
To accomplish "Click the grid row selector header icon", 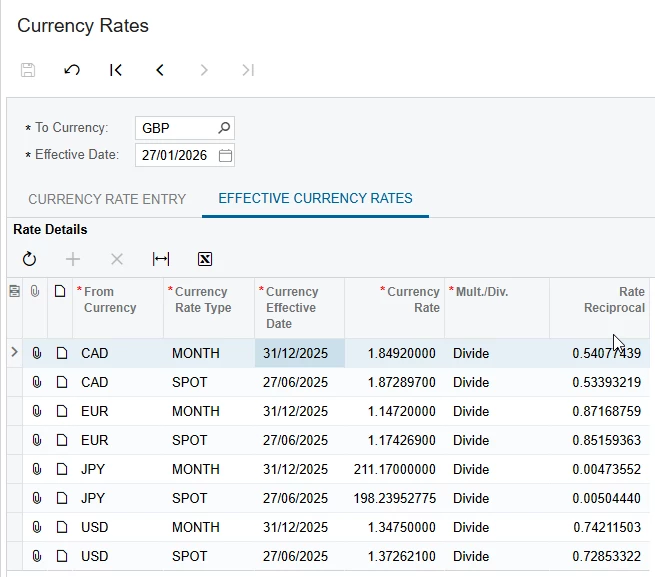I will click(x=15, y=291).
